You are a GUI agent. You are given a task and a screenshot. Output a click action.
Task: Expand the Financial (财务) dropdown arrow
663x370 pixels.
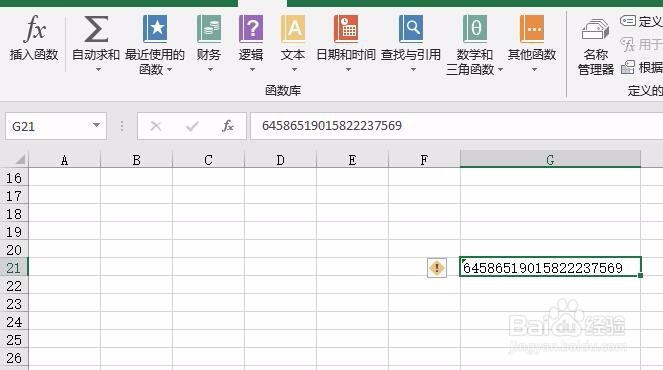pos(210,70)
